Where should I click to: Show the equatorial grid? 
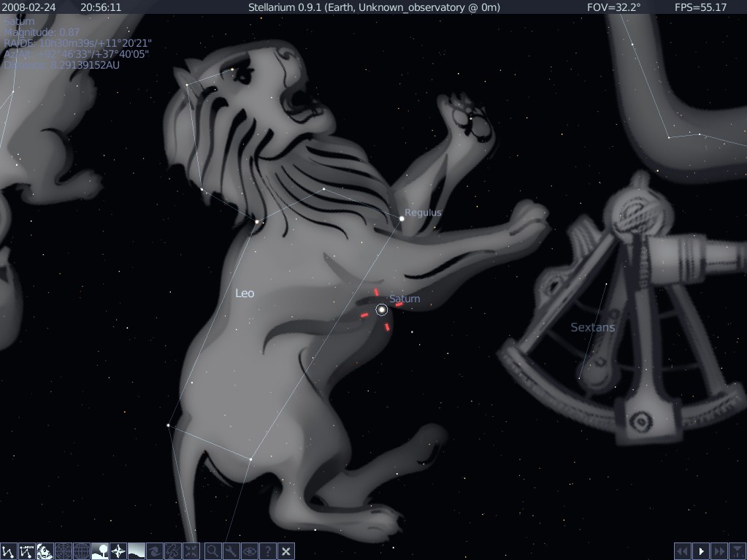tap(82, 551)
